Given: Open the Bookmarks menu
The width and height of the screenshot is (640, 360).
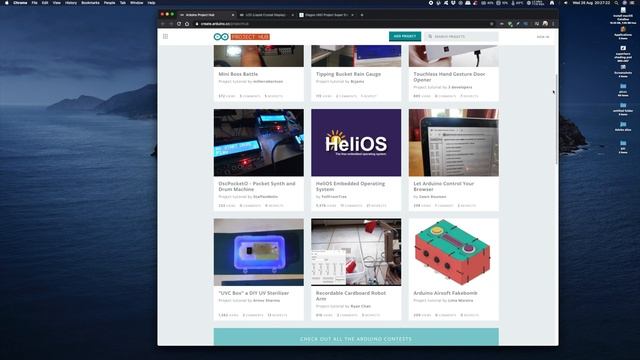Looking at the screenshot, I should pyautogui.click(x=90, y=3).
